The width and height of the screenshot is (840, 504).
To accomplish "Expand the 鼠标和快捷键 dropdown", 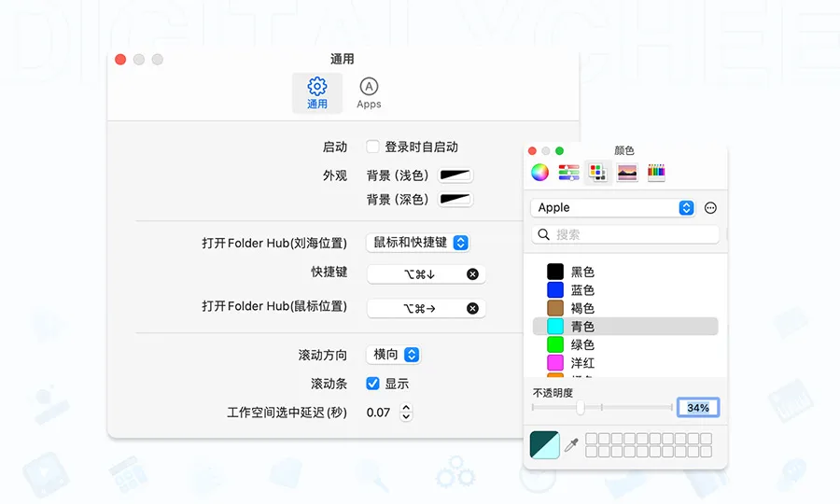I will coord(417,243).
